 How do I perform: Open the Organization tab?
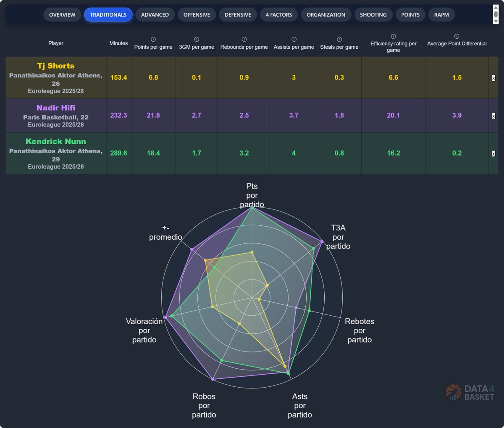coord(326,15)
